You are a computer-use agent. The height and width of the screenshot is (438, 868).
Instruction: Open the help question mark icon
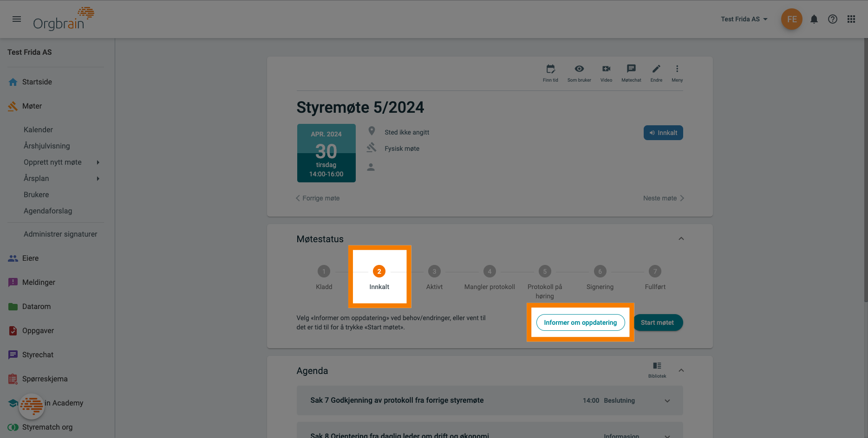(x=833, y=19)
